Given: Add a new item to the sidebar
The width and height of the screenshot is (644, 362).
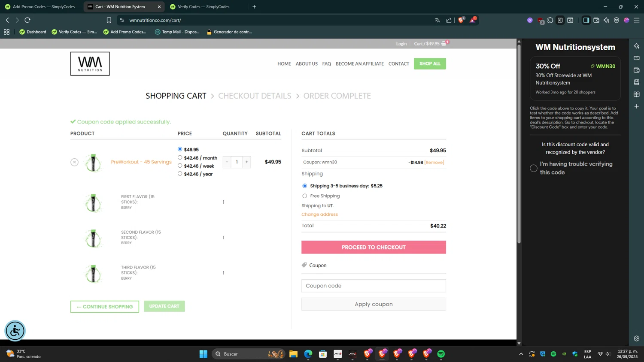Looking at the screenshot, I should (637, 106).
